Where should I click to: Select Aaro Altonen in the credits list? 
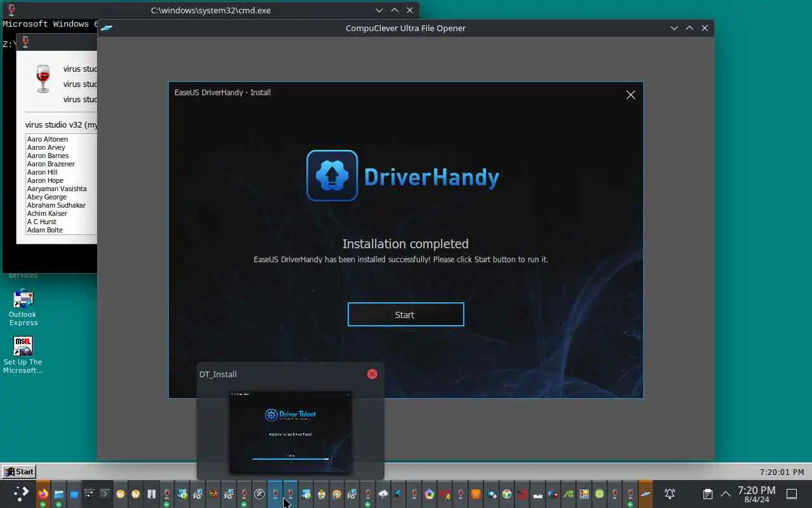tap(48, 139)
